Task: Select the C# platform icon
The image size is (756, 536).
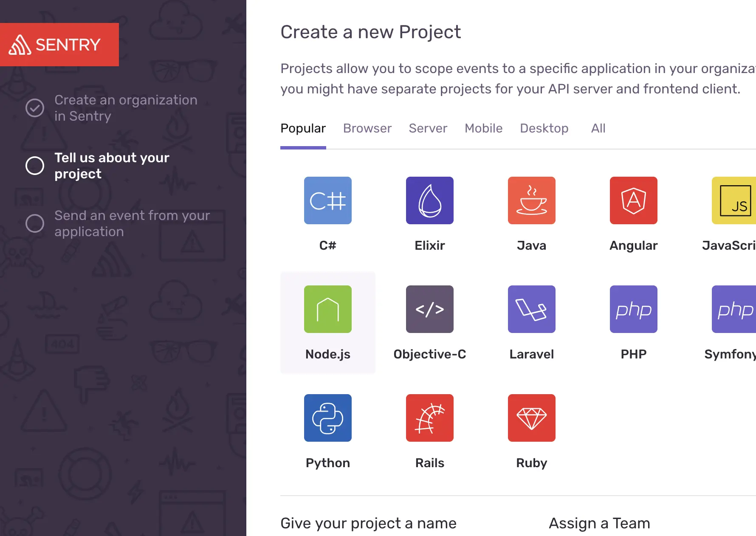Action: [328, 200]
